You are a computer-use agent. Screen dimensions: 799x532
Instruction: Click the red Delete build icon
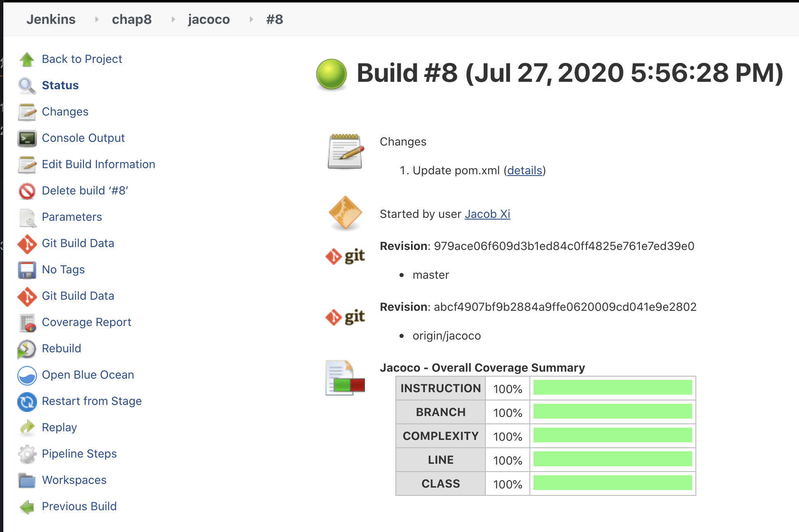click(27, 191)
